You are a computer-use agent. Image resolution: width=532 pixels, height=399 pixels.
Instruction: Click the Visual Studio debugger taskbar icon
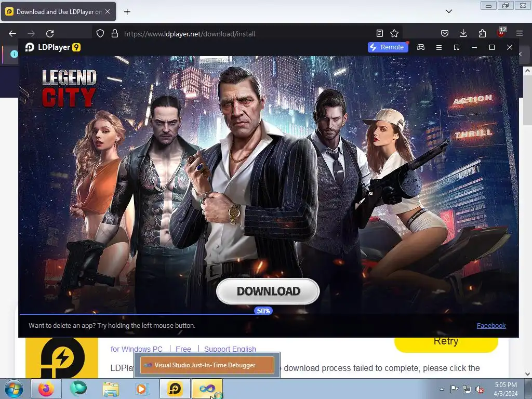pos(207,389)
